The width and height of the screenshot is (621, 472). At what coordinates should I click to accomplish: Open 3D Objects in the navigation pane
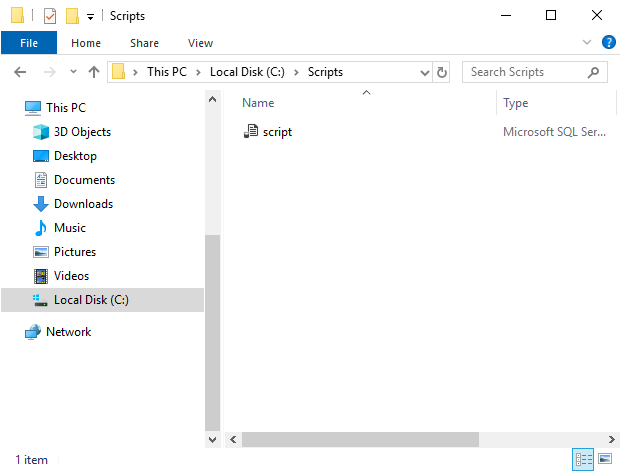pyautogui.click(x=82, y=132)
